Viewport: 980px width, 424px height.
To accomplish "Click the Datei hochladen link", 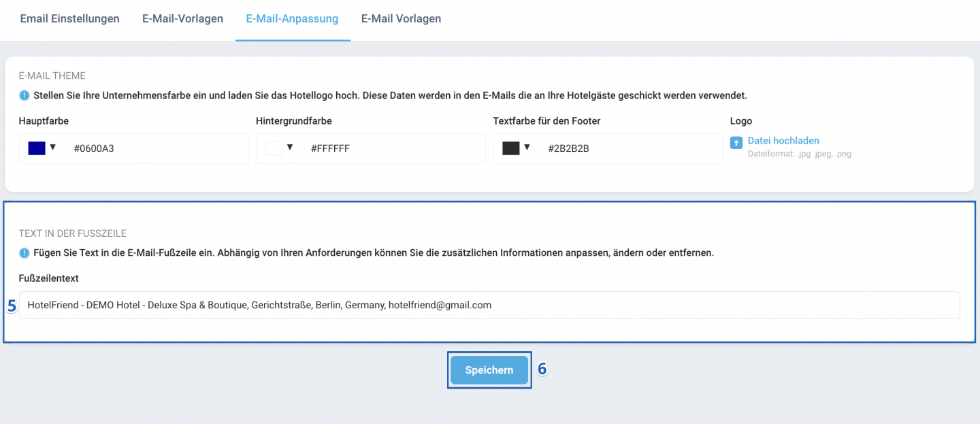I will [783, 141].
